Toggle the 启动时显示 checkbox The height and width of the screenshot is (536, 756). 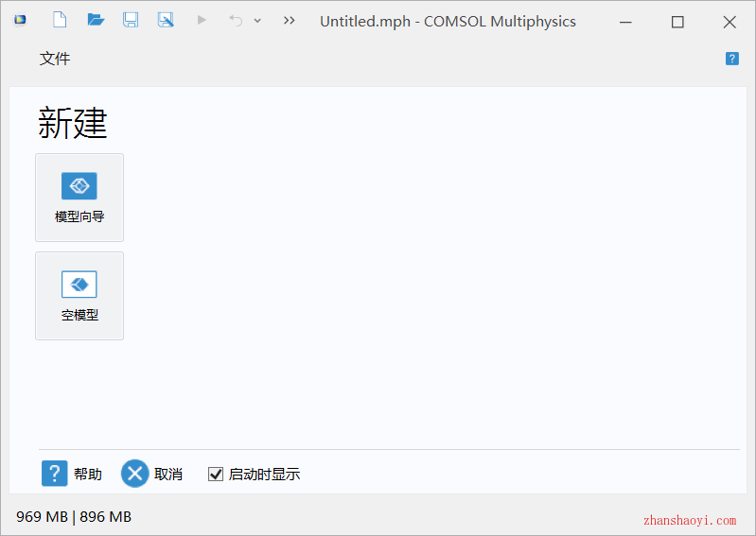216,474
